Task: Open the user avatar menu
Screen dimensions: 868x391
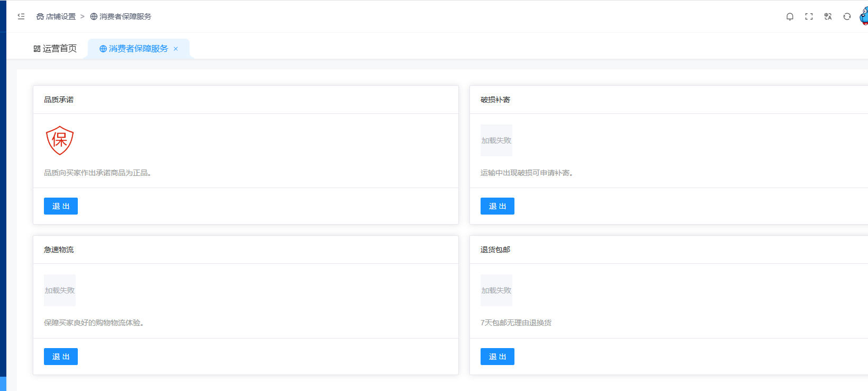Action: point(864,16)
